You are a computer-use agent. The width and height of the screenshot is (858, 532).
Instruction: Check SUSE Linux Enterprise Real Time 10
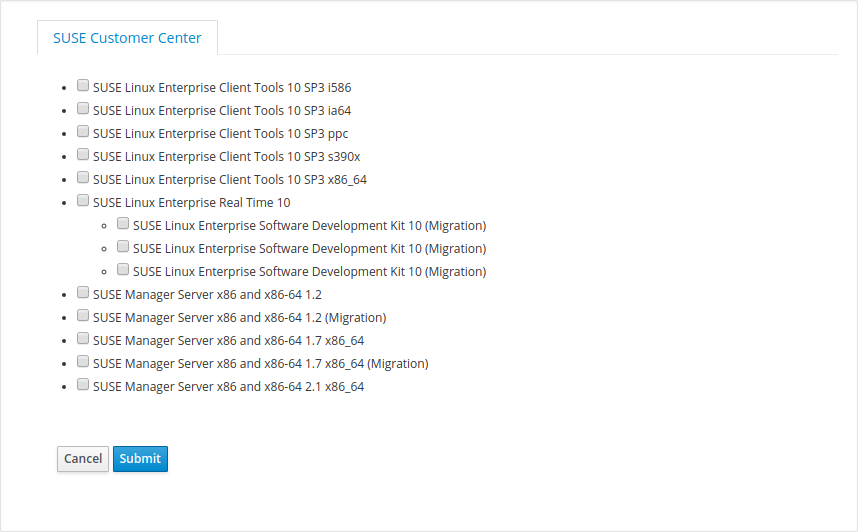[83, 200]
